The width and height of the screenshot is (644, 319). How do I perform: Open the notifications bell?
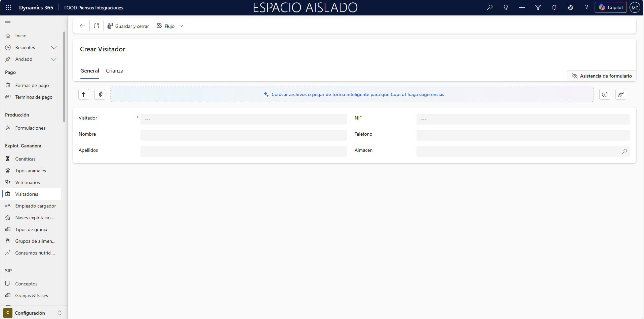click(554, 7)
